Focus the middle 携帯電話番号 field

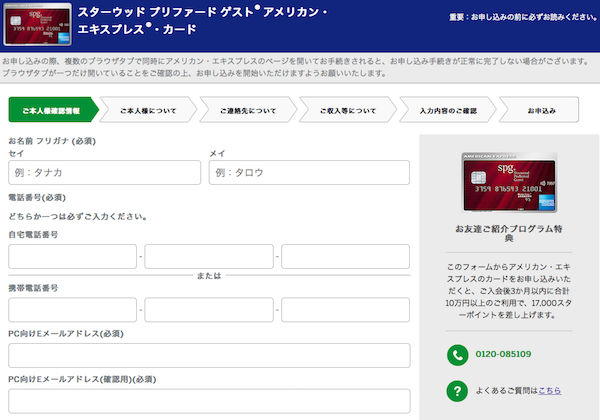(209, 309)
